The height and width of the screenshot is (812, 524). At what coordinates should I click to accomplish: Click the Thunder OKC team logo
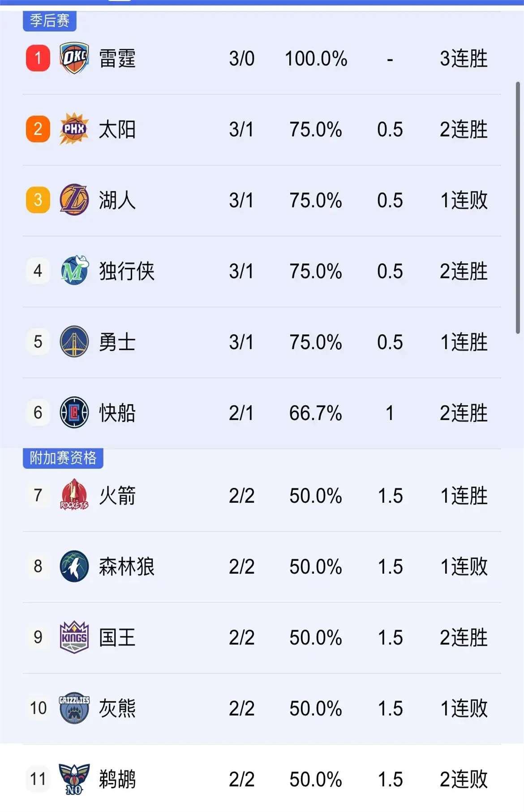(74, 58)
